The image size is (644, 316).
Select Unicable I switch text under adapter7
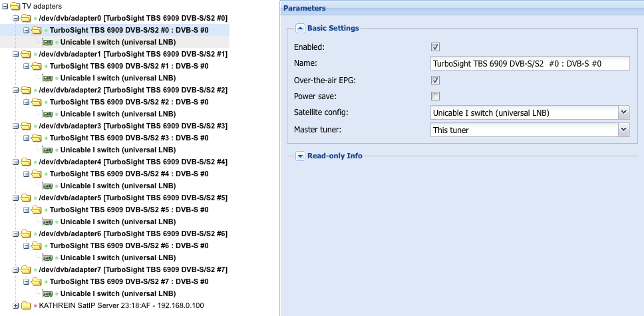point(118,294)
